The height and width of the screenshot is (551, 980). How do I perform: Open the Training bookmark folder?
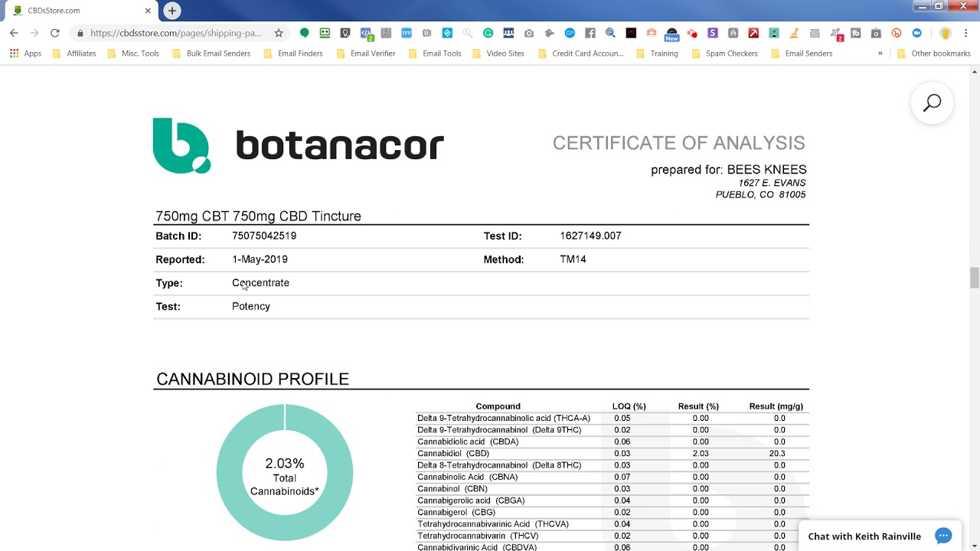657,54
